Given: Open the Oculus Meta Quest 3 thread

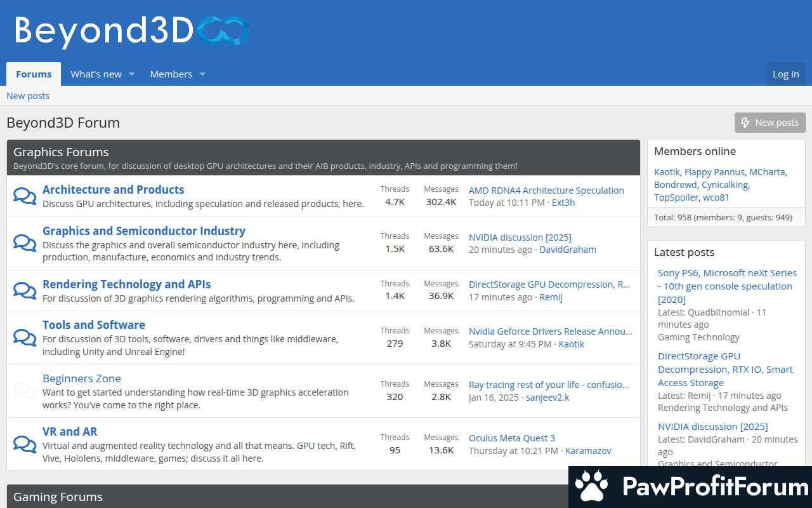Looking at the screenshot, I should click(x=512, y=438).
